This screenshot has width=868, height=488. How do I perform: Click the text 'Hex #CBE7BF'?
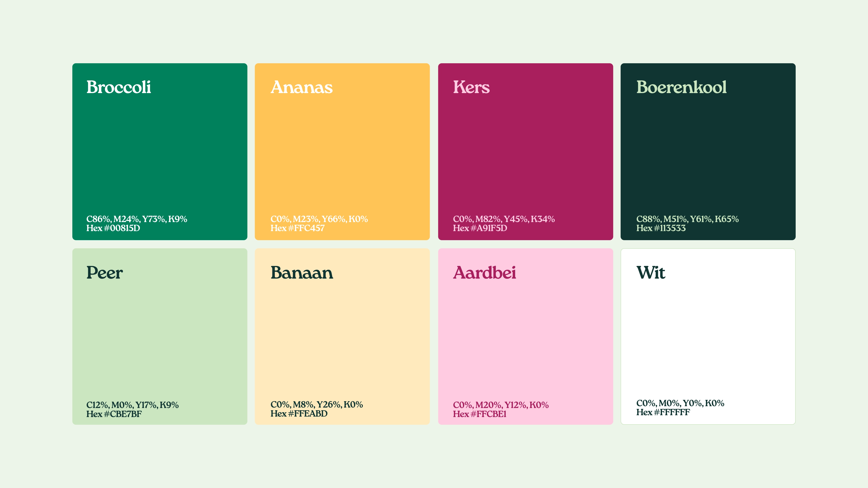(x=114, y=414)
